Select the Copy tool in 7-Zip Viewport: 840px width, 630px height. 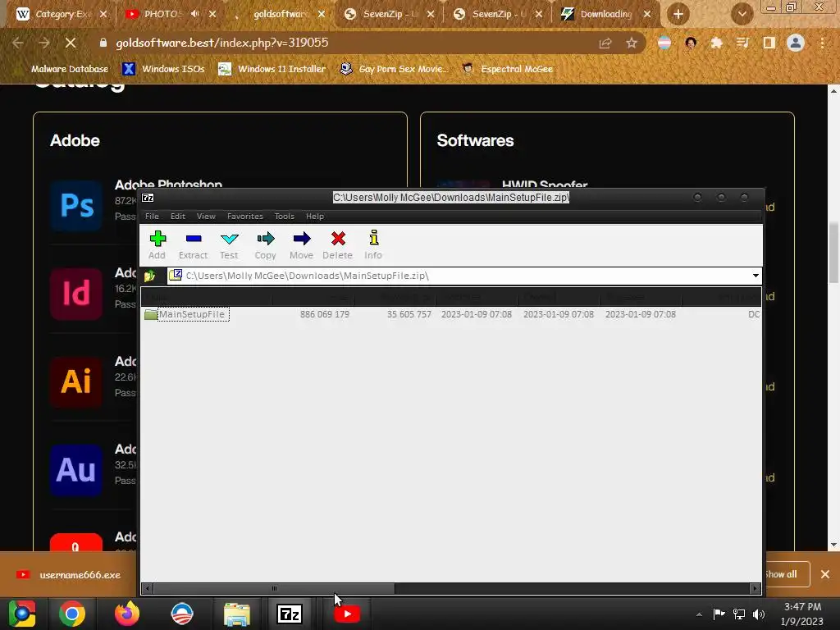(265, 244)
